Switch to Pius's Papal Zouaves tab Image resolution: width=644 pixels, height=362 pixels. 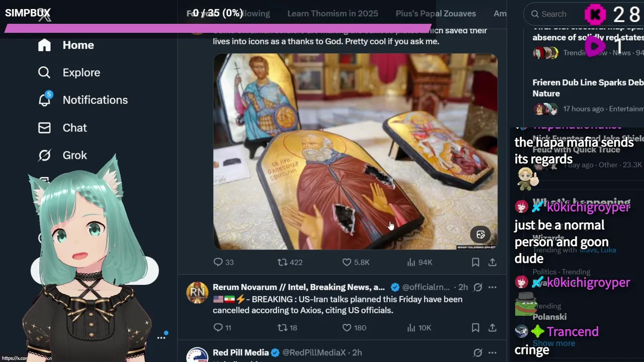point(436,14)
